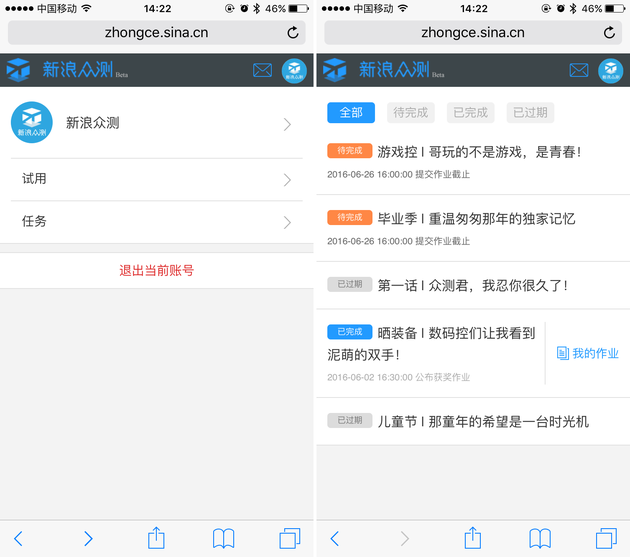The height and width of the screenshot is (557, 630).
Task: Tap the left phone's zhongce.sina.cn address field
Action: click(157, 33)
